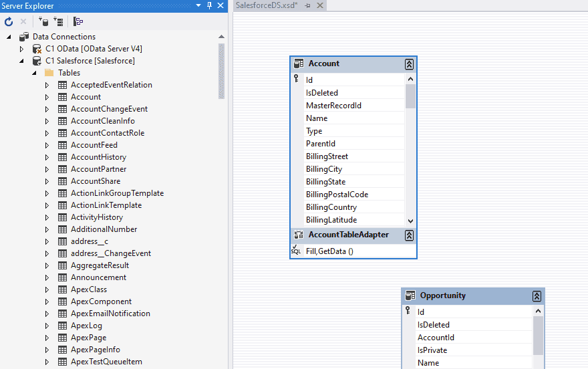Click the Connect to Database toolbar icon
The width and height of the screenshot is (588, 369).
(43, 22)
